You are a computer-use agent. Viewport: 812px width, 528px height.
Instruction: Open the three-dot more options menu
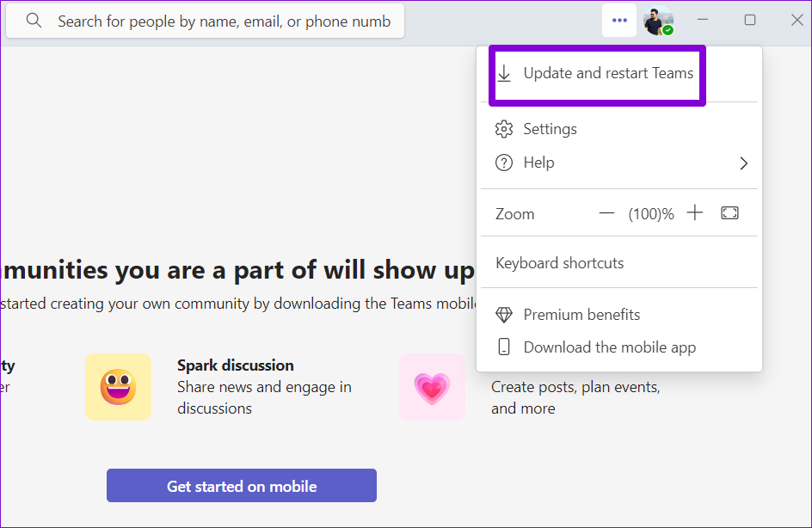(619, 20)
